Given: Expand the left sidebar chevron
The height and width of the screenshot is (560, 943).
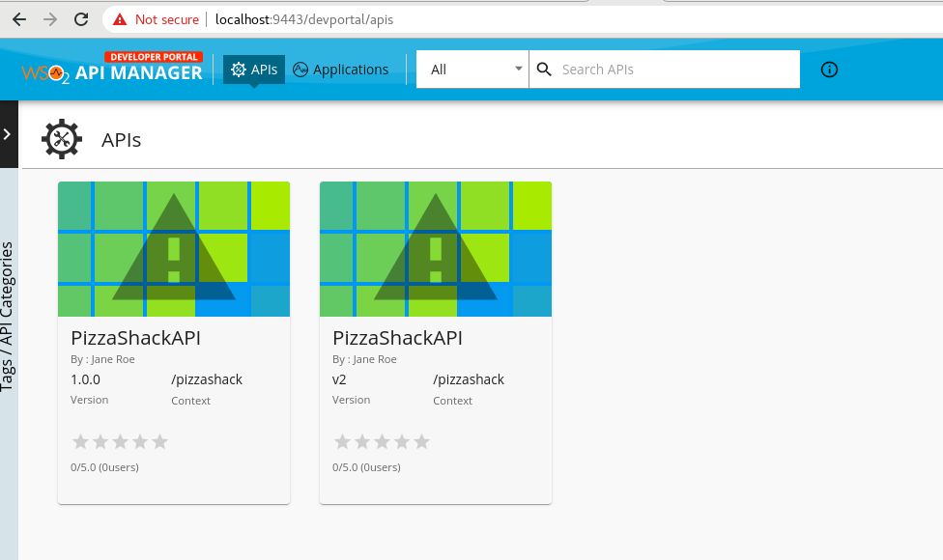Looking at the screenshot, I should click(x=8, y=134).
